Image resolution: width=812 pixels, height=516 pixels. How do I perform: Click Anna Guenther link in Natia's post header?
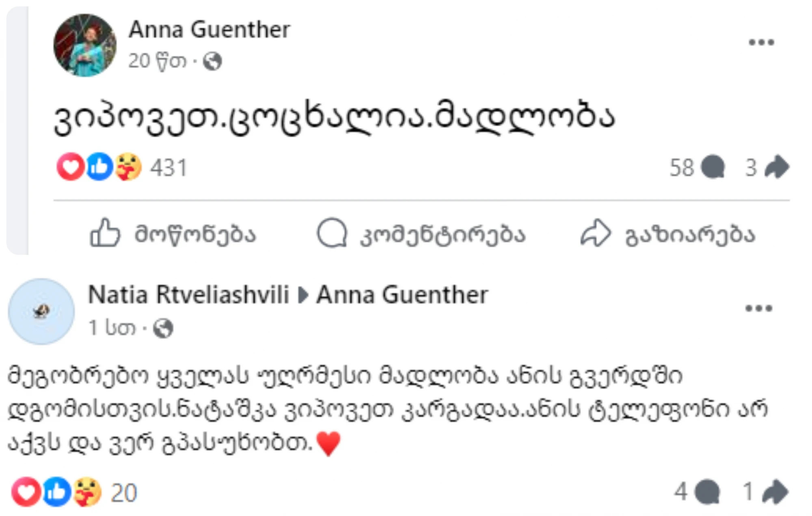(x=402, y=294)
